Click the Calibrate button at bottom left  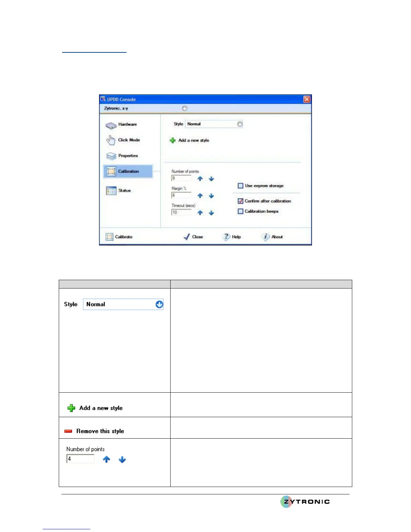click(x=119, y=237)
